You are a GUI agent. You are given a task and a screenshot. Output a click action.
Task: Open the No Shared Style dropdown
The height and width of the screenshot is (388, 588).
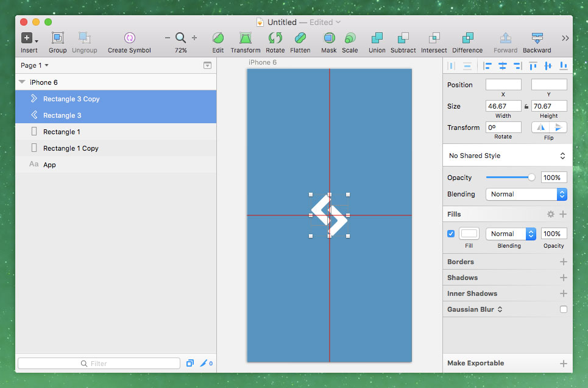pyautogui.click(x=508, y=156)
